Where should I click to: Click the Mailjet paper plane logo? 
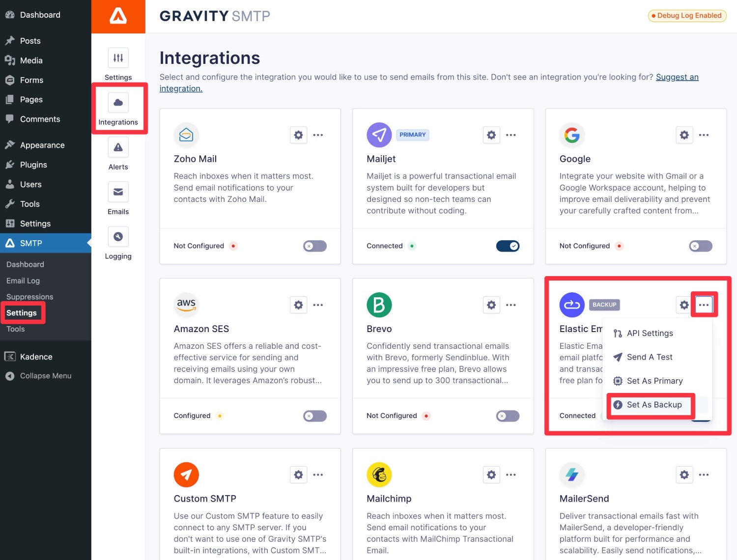coord(379,135)
